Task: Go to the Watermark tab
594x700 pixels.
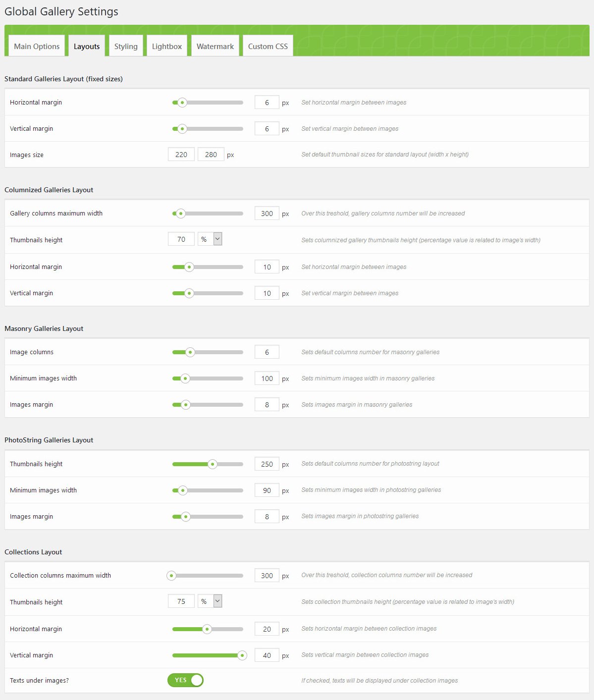Action: (215, 46)
